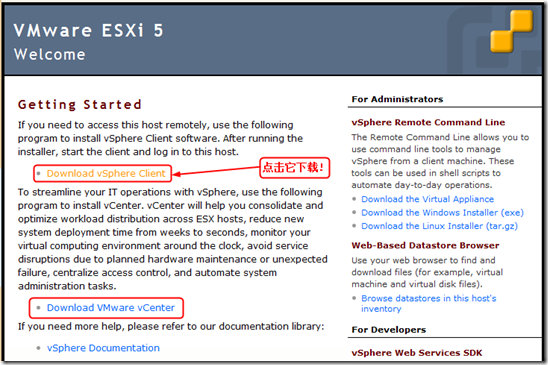Click Web-Based Datastore Browser heading
The image size is (548, 365).
(x=425, y=245)
